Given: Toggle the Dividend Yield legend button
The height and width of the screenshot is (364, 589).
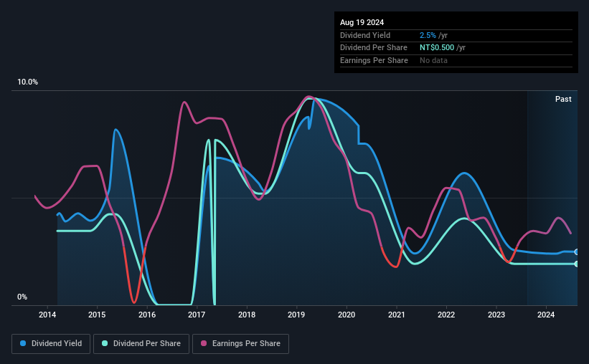Looking at the screenshot, I should click(x=51, y=344).
